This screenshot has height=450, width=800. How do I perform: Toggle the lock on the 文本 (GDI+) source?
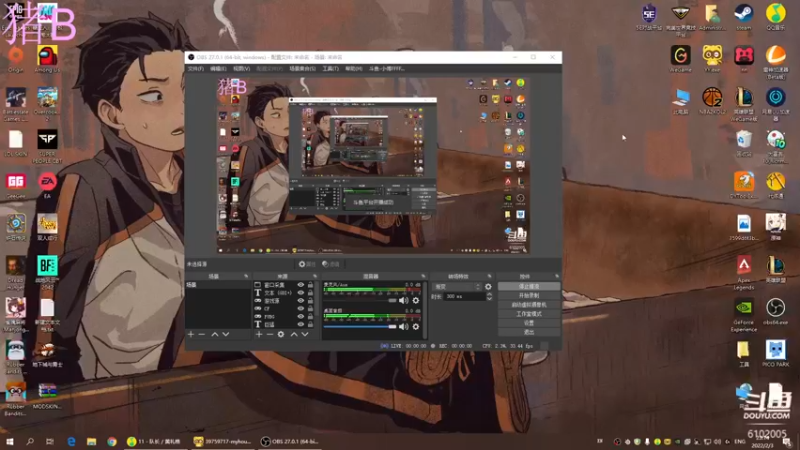pos(310,293)
